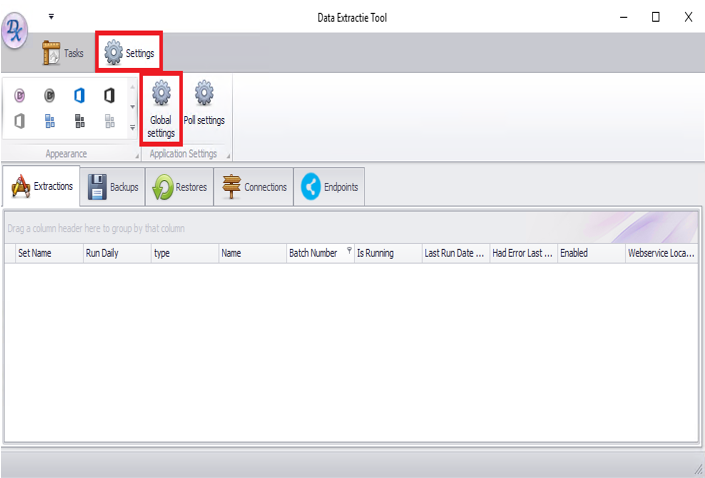Open Application Settings group dialog launcher

coord(228,155)
